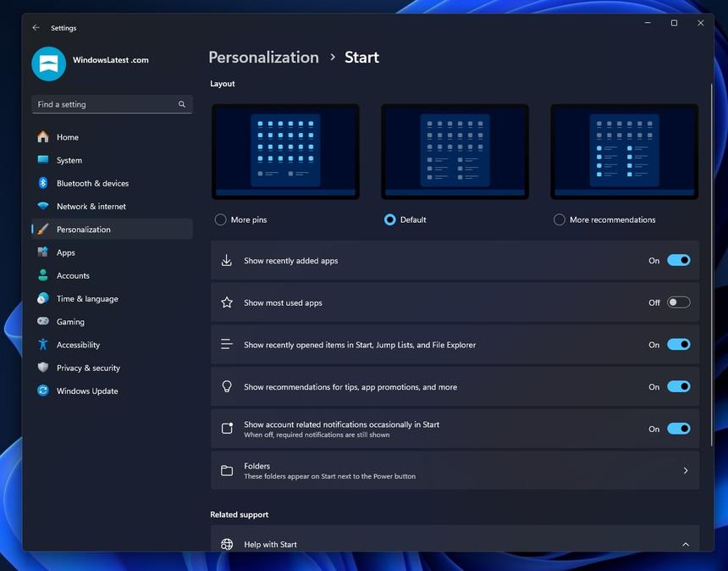This screenshot has height=571, width=728.
Task: Open the Folders settings chevron
Action: point(685,470)
